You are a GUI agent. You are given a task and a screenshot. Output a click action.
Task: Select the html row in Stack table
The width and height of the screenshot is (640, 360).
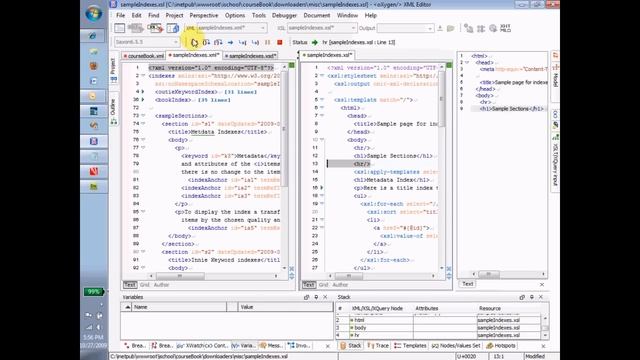(x=440, y=320)
